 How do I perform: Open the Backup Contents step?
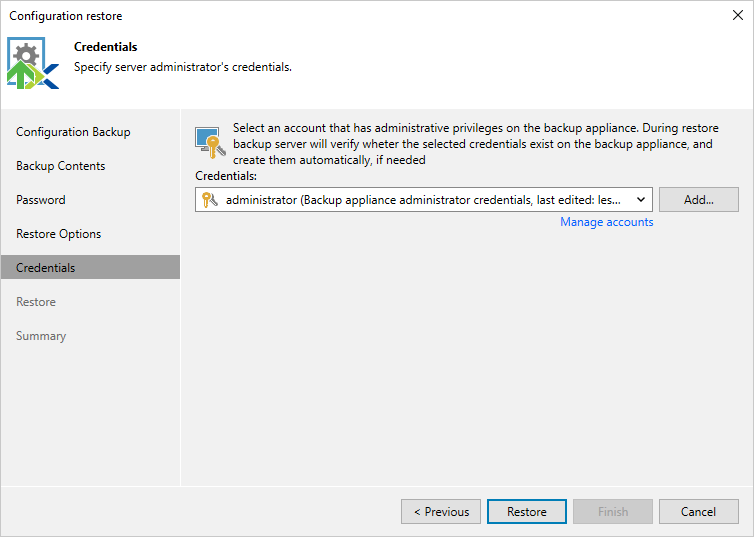pos(61,166)
